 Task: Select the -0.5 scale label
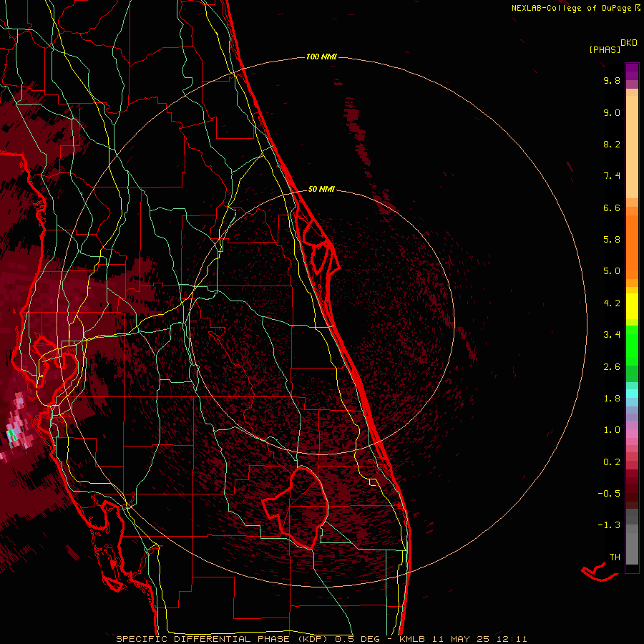tap(609, 494)
